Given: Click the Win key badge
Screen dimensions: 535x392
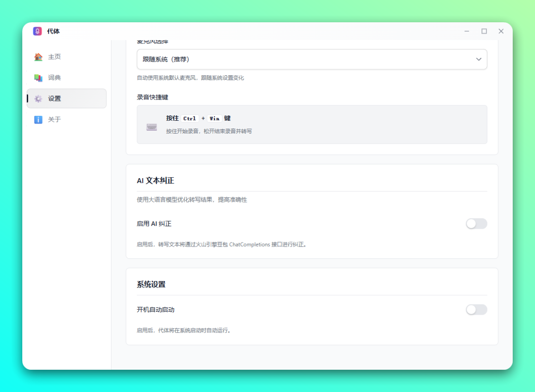Looking at the screenshot, I should coord(214,118).
